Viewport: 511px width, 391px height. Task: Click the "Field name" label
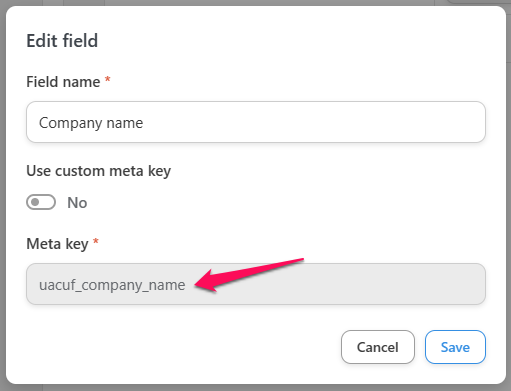[63, 82]
